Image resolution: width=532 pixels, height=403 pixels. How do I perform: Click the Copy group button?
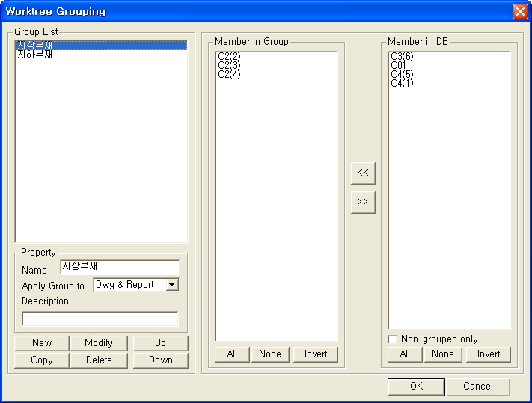pos(42,360)
